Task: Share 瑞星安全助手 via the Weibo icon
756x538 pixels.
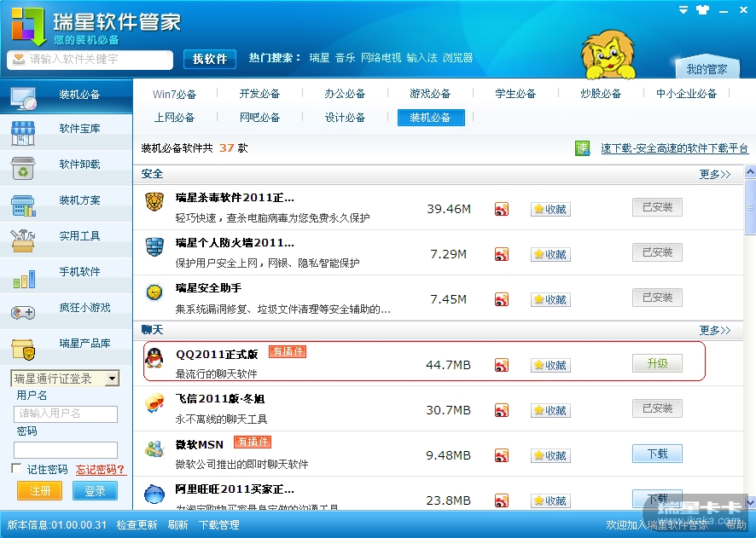Action: 502,299
